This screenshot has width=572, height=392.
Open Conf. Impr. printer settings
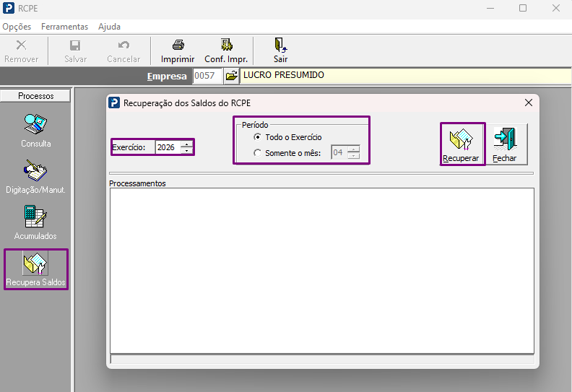pos(226,51)
